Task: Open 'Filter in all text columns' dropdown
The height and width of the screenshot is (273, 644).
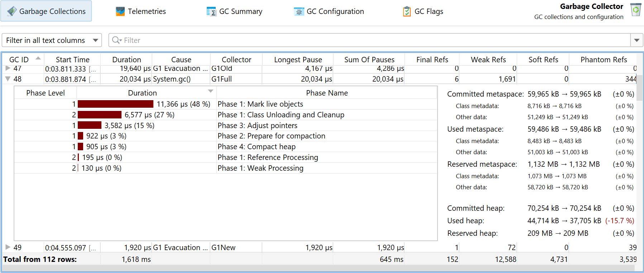Action: (52, 40)
